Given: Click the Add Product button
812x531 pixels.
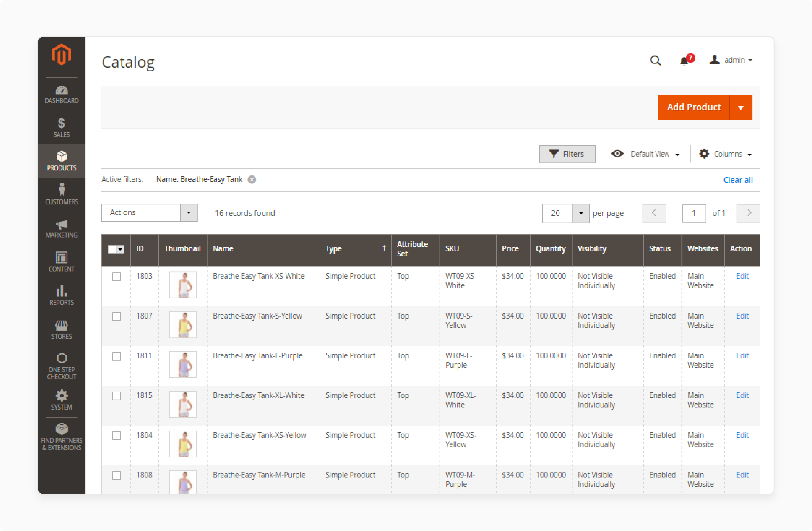Looking at the screenshot, I should point(694,107).
